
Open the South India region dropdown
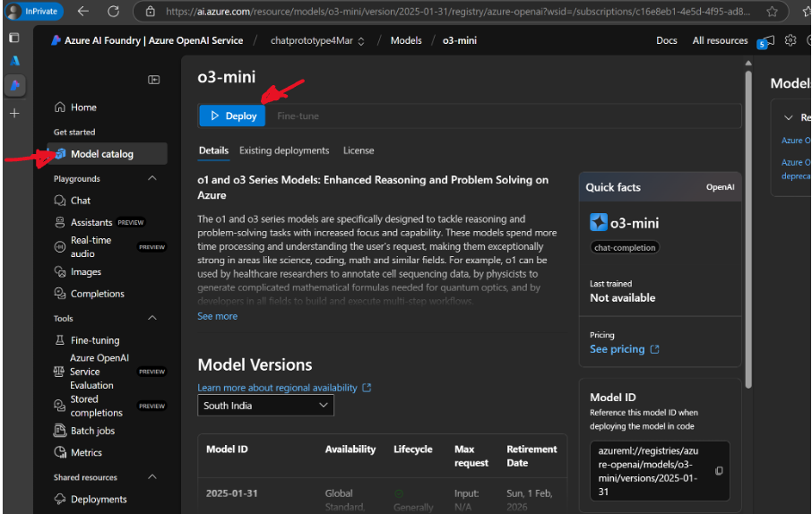point(265,406)
